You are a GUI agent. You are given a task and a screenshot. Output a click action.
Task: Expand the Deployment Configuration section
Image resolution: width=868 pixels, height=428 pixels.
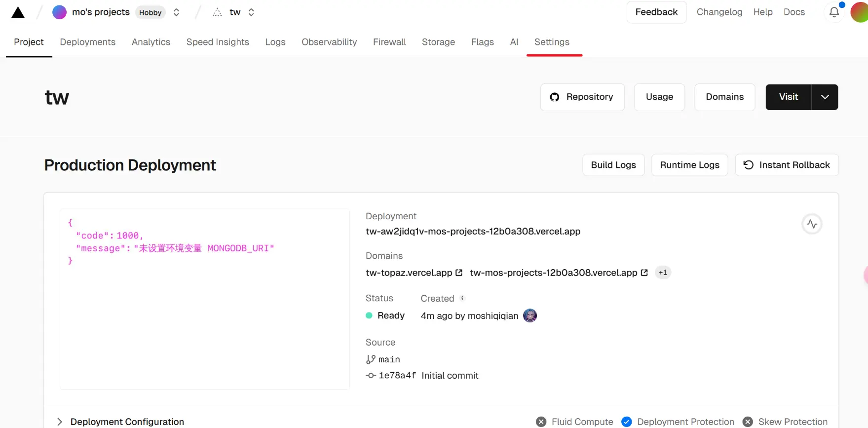tap(60, 422)
